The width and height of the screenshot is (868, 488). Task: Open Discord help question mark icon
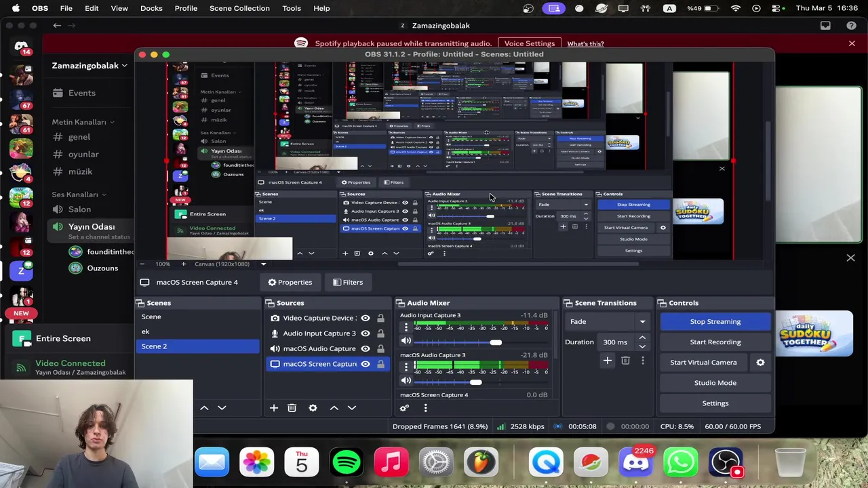[x=851, y=26]
